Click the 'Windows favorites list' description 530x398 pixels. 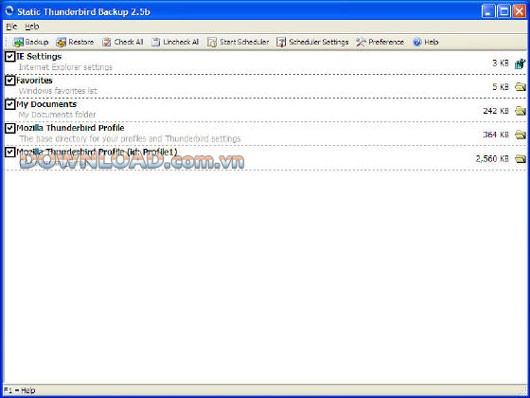click(x=58, y=91)
